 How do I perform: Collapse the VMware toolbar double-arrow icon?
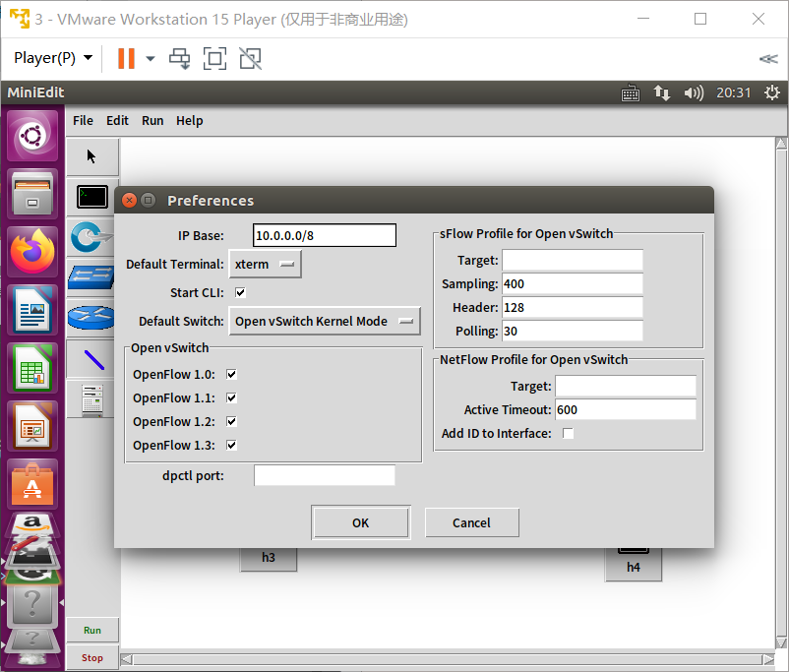point(768,59)
